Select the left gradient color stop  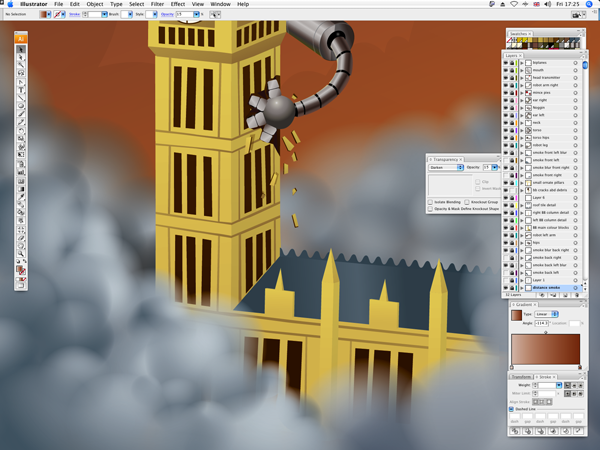[512, 367]
